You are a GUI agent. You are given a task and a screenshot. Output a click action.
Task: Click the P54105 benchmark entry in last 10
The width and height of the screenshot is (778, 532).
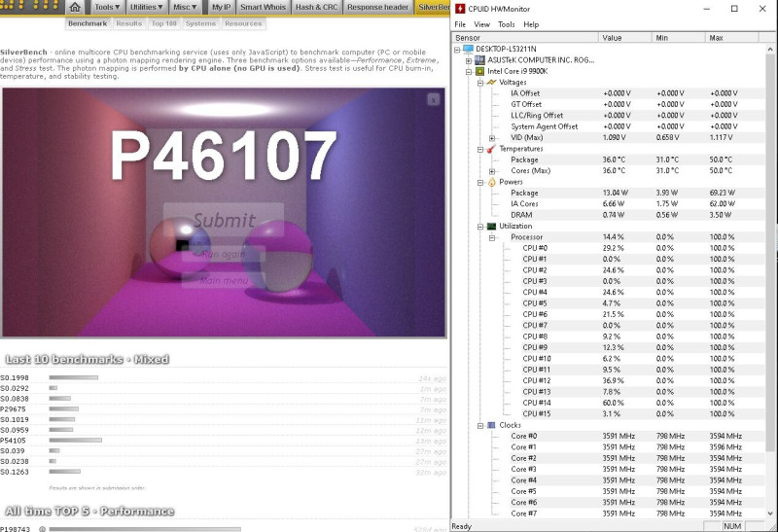(13, 441)
